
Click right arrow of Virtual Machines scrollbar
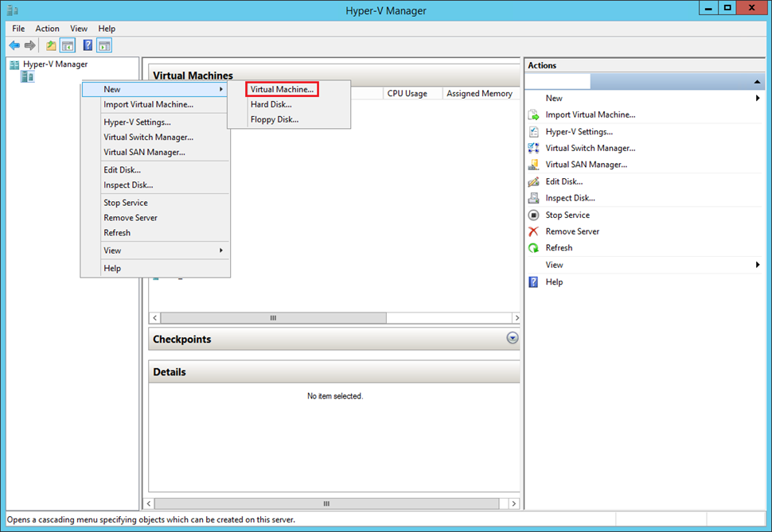[x=517, y=318]
